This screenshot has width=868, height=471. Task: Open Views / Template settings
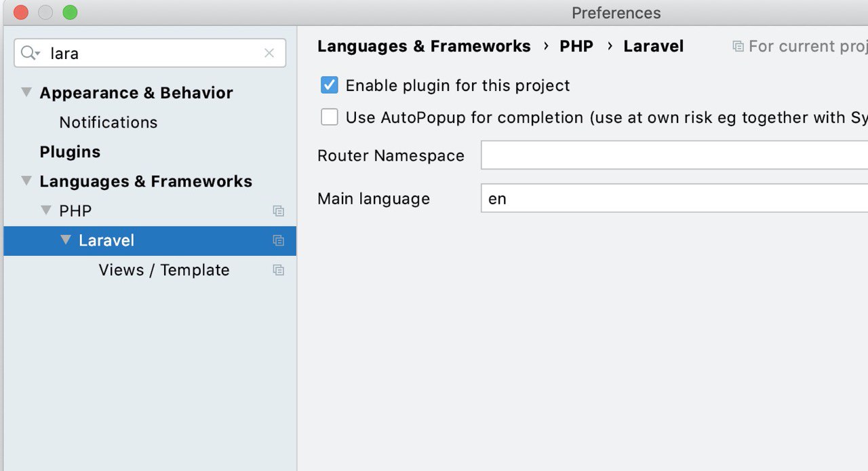[x=164, y=270]
